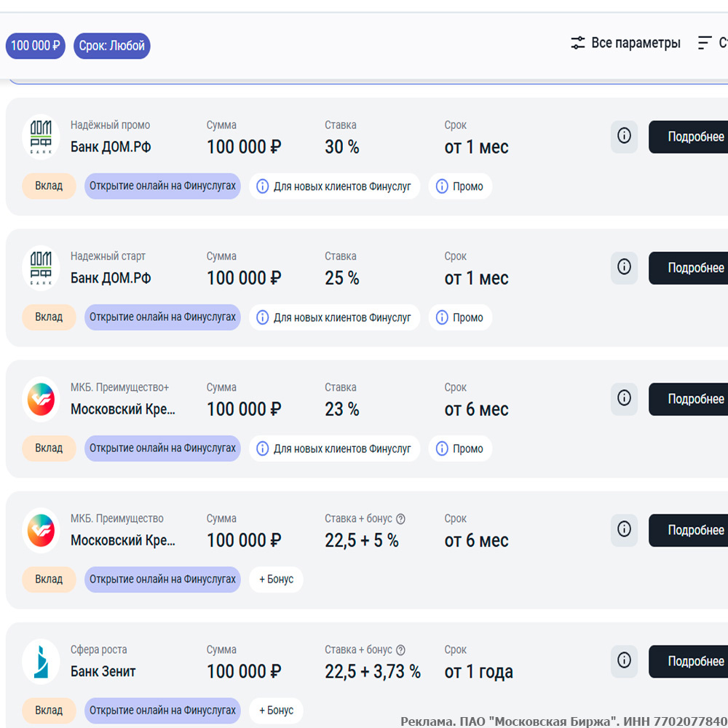Click the Вклад tag on the Банк Зенит card
This screenshot has height=728, width=728.
point(49,711)
